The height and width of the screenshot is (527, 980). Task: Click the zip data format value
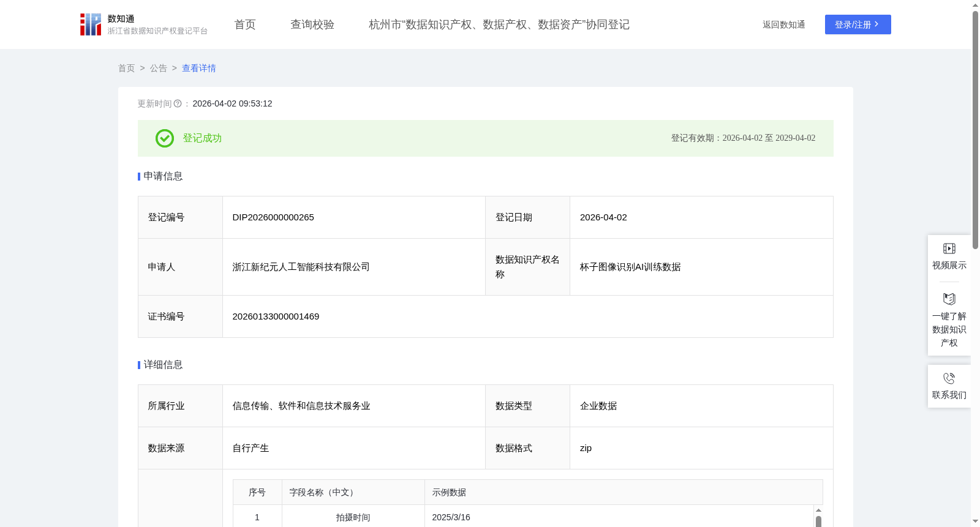tap(586, 448)
